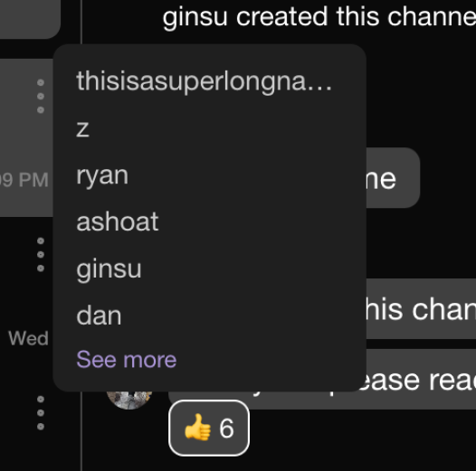Click the message bubble ending in "ne"
The height and width of the screenshot is (471, 476).
coord(393,178)
